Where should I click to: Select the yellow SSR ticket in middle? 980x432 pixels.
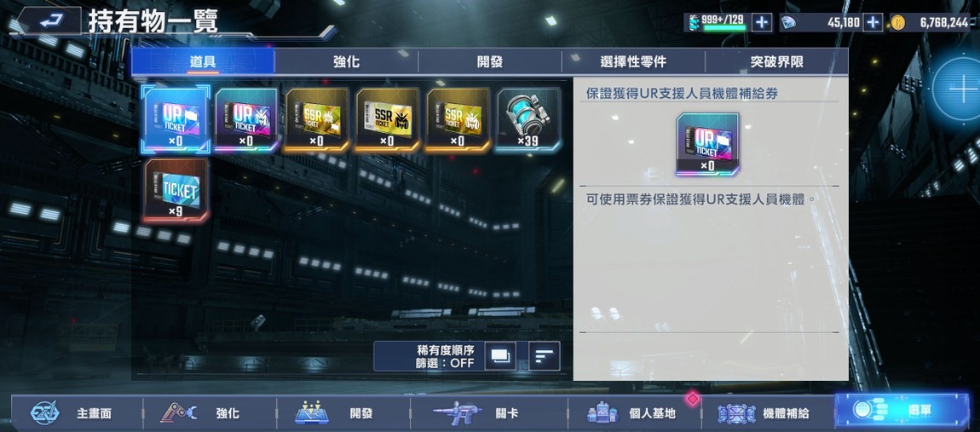[x=387, y=120]
